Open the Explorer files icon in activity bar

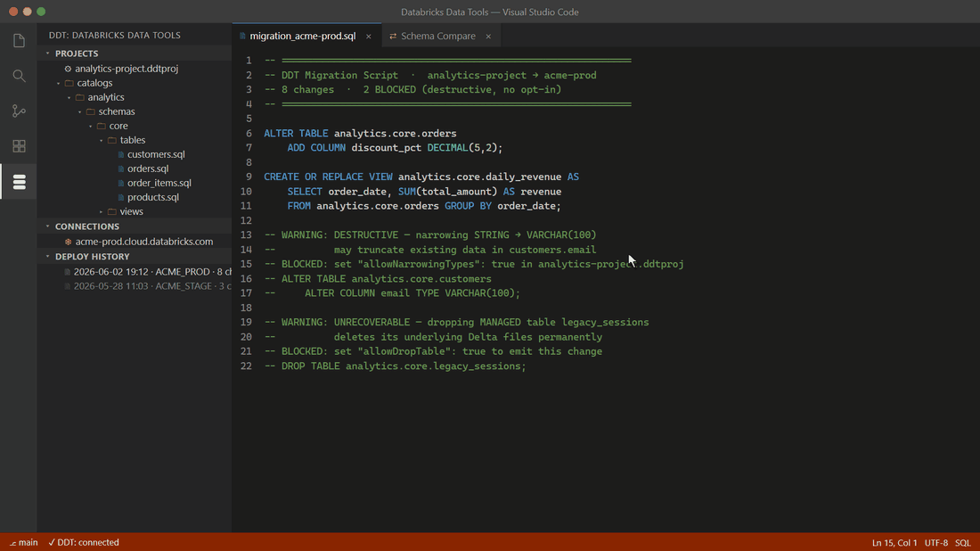click(19, 41)
